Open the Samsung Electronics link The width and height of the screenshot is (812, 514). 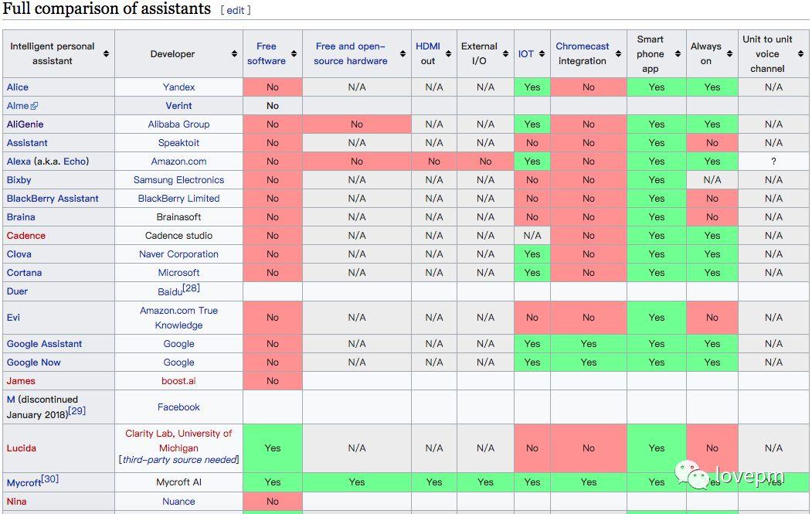tap(178, 180)
